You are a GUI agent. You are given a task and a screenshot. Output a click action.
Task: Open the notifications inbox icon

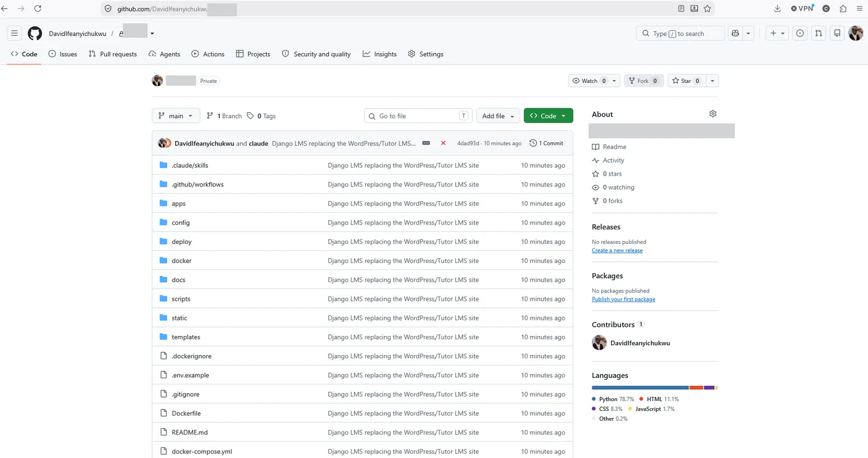[837, 34]
